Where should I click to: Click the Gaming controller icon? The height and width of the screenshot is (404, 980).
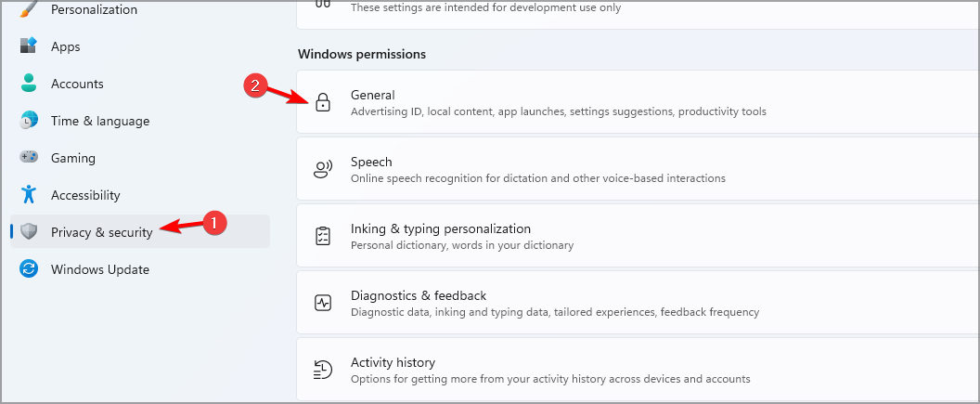29,158
